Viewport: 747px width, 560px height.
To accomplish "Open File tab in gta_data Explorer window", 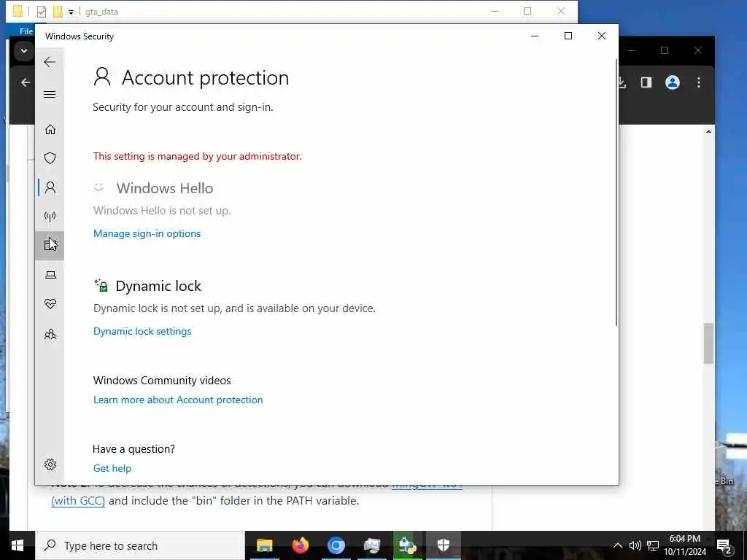I will tap(26, 31).
